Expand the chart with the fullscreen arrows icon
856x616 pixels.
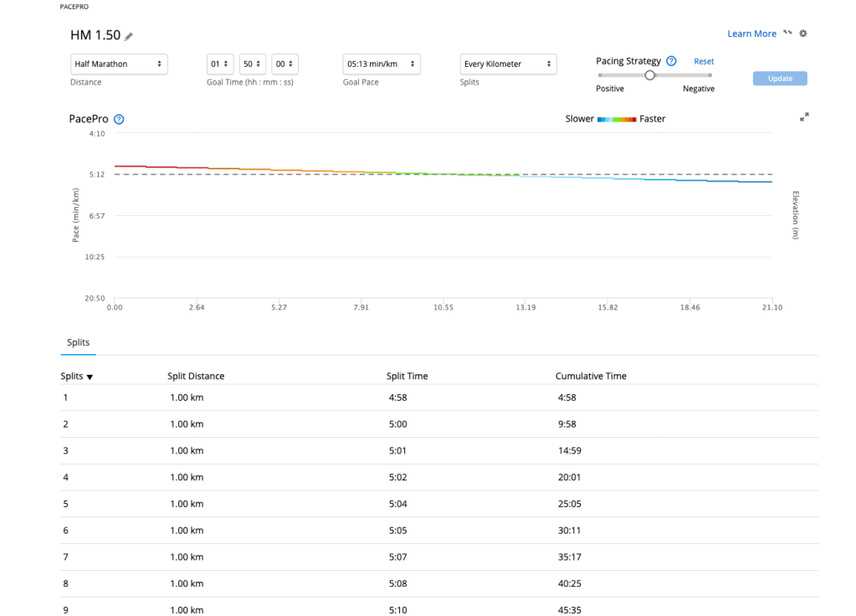point(804,116)
